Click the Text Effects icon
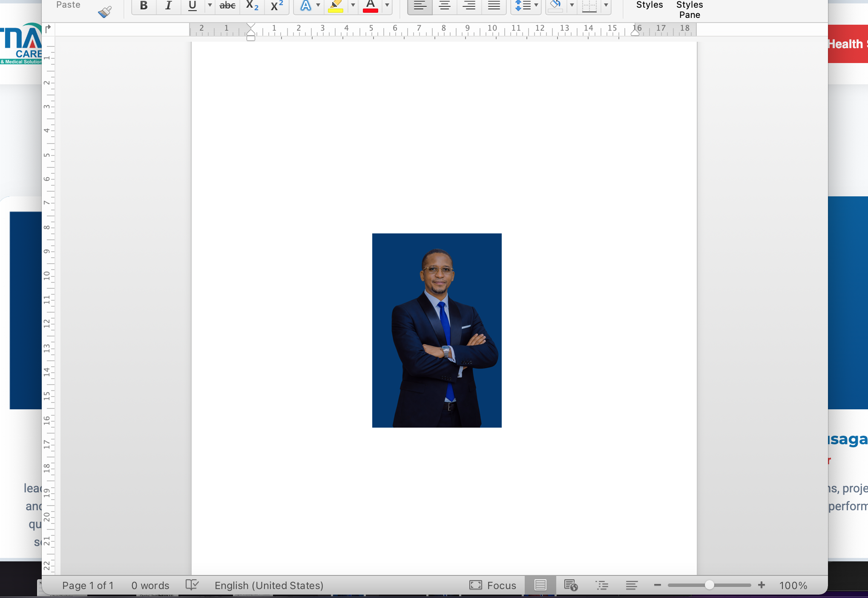The width and height of the screenshot is (868, 598). click(305, 6)
